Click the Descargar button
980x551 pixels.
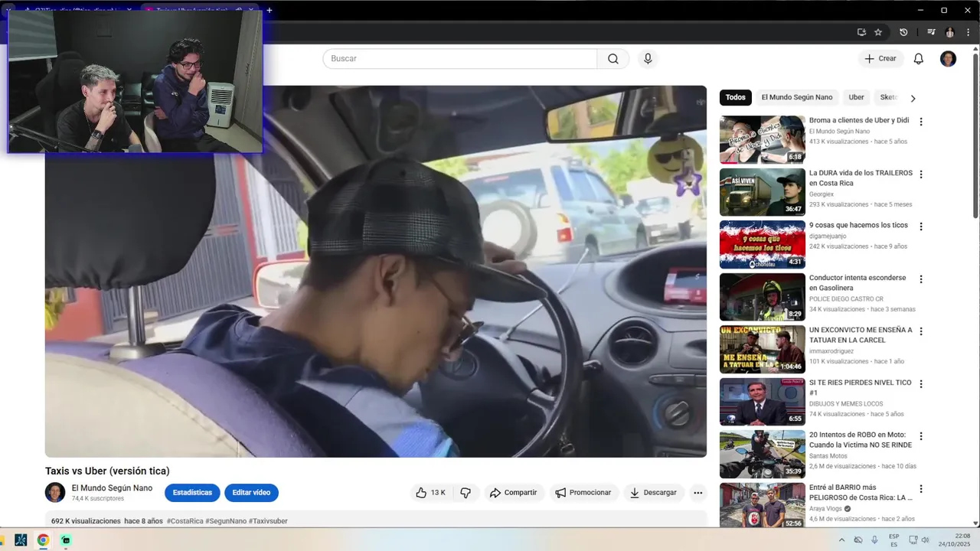point(654,493)
